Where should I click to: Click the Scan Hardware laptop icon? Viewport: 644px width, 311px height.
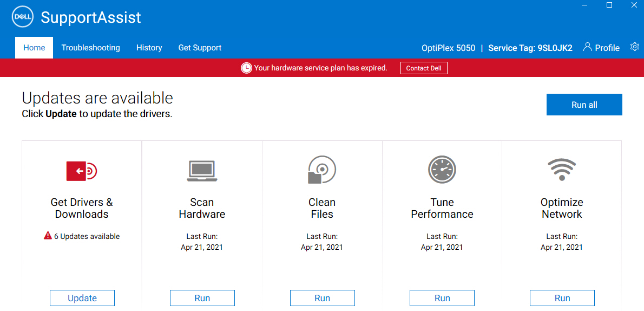202,171
